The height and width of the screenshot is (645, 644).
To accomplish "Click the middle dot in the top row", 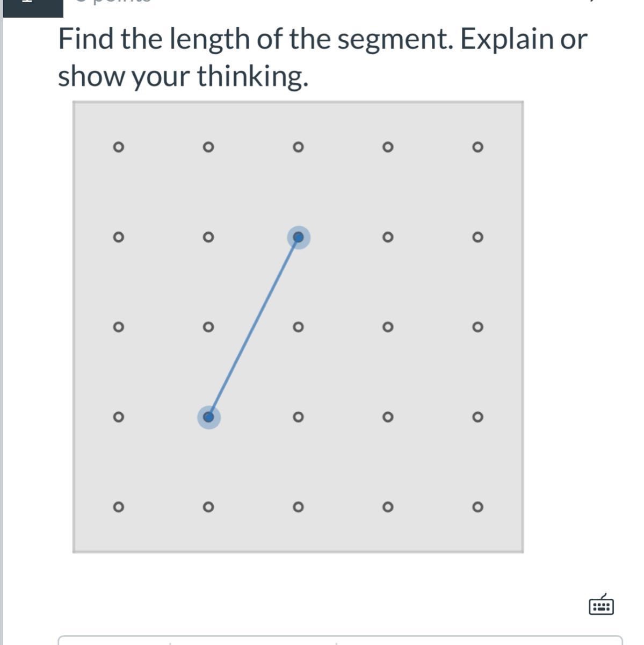I will (x=299, y=147).
